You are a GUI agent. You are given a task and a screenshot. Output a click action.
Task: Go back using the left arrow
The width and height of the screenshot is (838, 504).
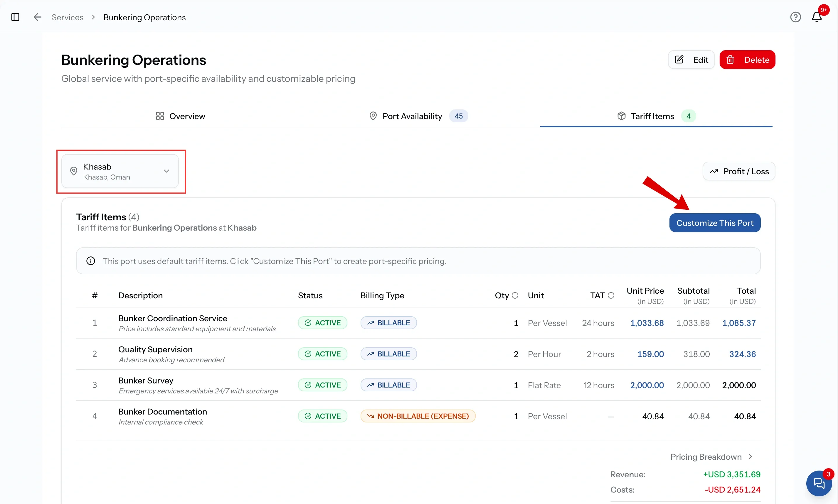coord(37,17)
